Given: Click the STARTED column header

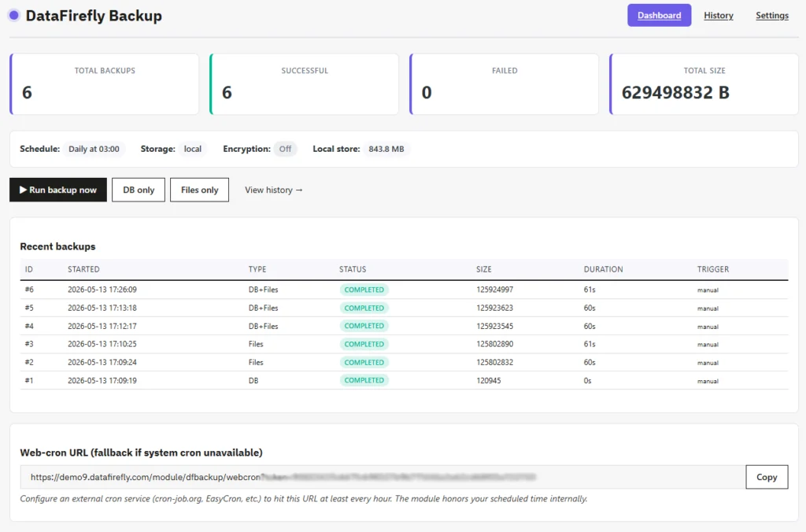Looking at the screenshot, I should pyautogui.click(x=83, y=269).
